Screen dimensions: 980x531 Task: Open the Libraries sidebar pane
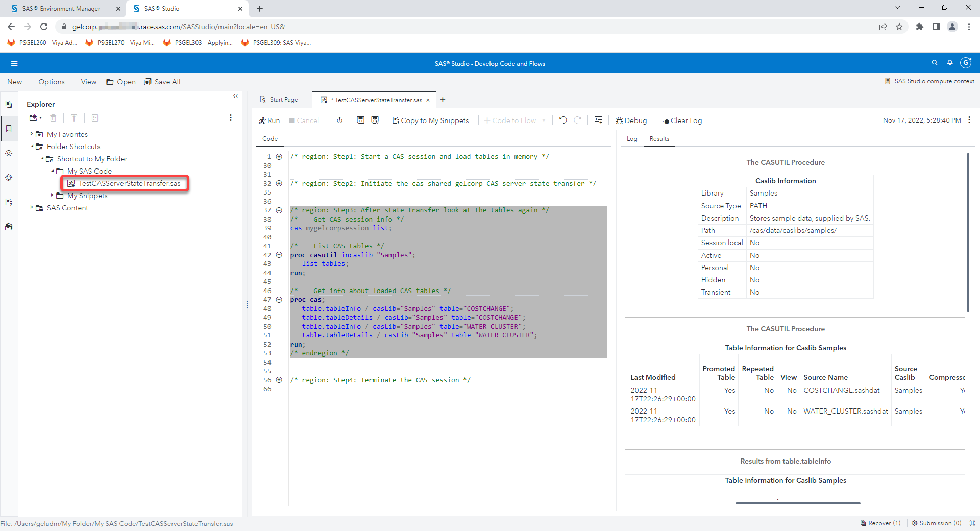9,227
